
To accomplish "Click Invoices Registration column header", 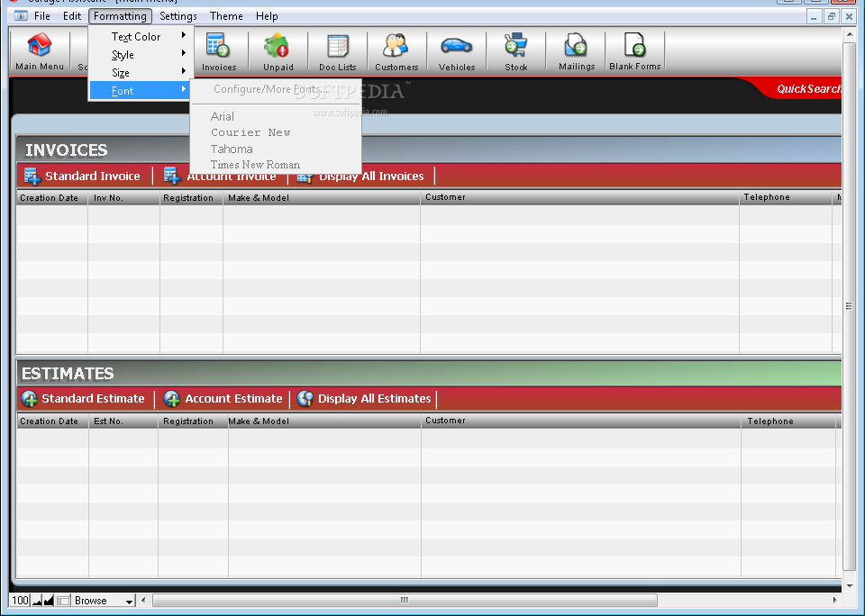I will coord(191,198).
